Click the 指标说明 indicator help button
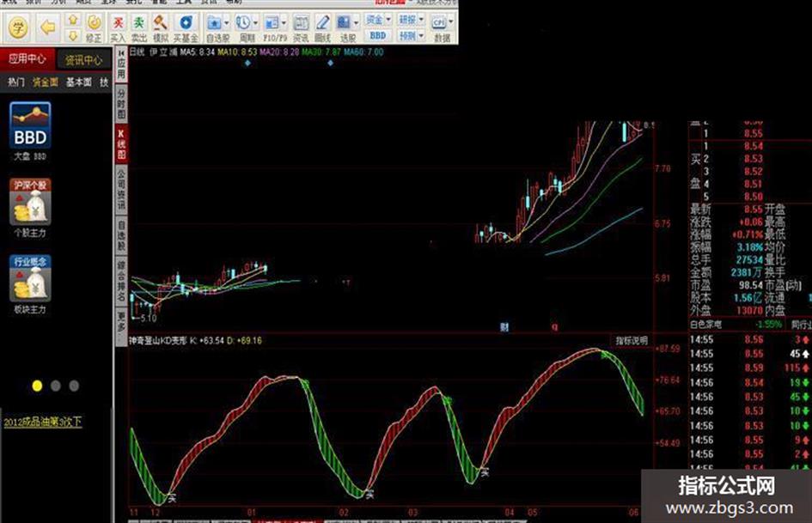812x523 pixels. click(x=632, y=340)
